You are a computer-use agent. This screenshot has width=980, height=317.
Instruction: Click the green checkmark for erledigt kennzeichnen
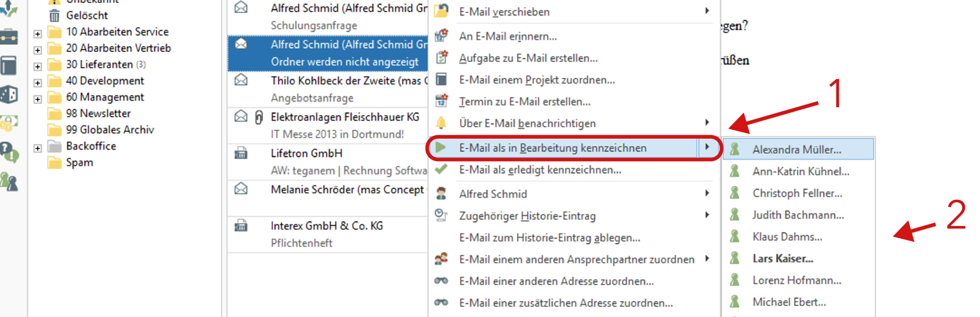click(x=441, y=169)
